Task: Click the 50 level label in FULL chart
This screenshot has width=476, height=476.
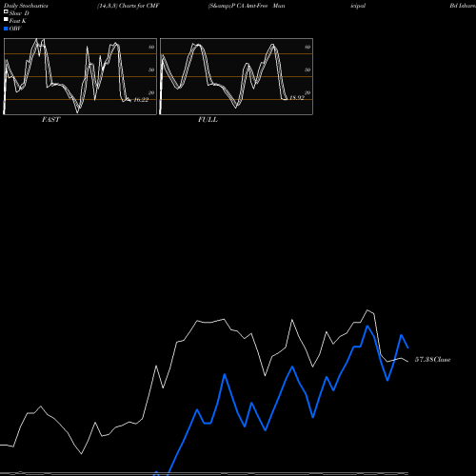Action: point(307,69)
